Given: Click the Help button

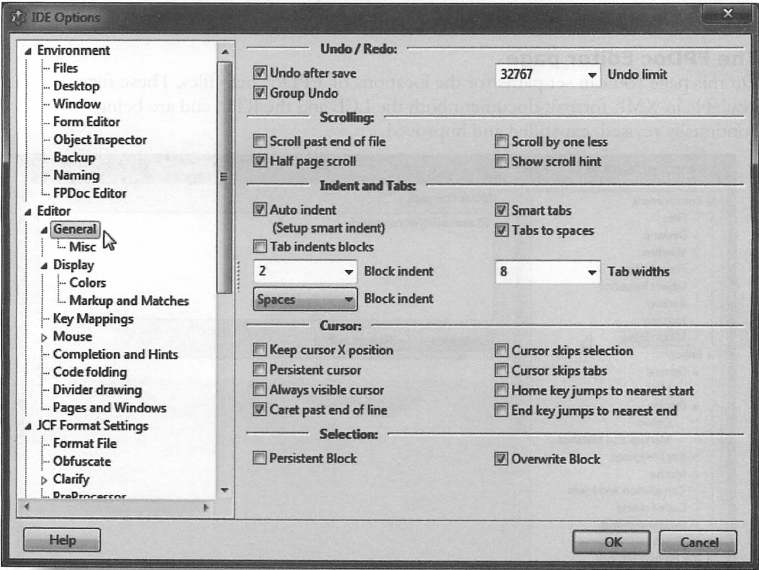Looking at the screenshot, I should (63, 541).
